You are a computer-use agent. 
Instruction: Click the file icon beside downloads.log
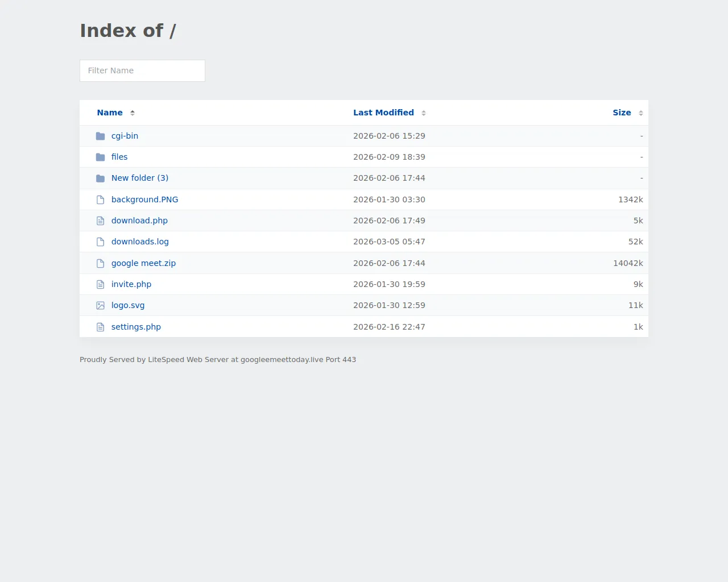[x=101, y=242]
